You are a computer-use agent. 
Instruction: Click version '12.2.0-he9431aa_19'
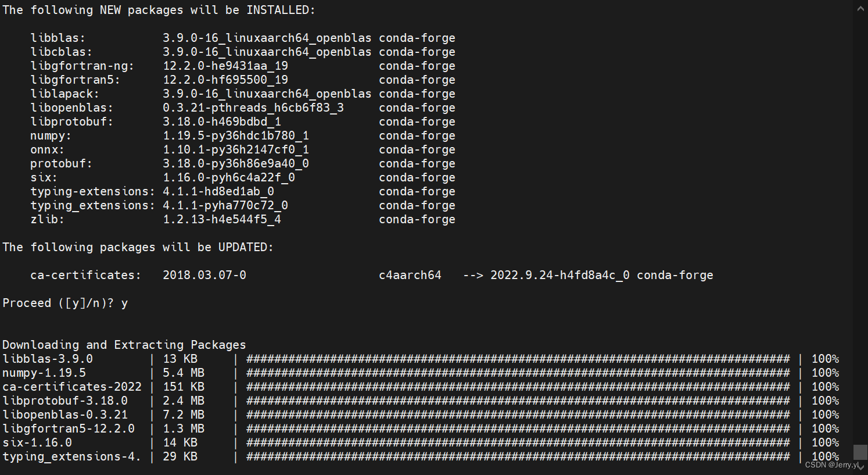[x=225, y=66]
